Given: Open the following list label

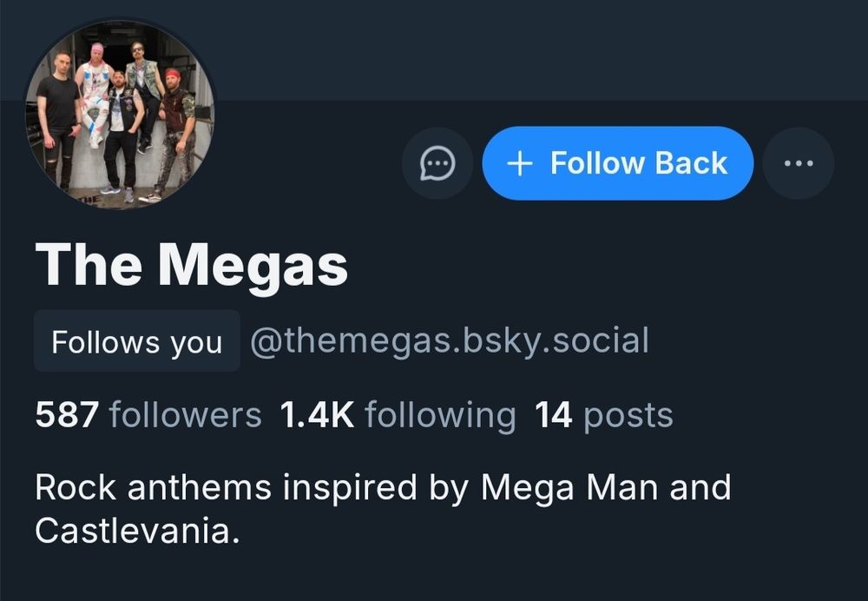Looking at the screenshot, I should point(440,415).
